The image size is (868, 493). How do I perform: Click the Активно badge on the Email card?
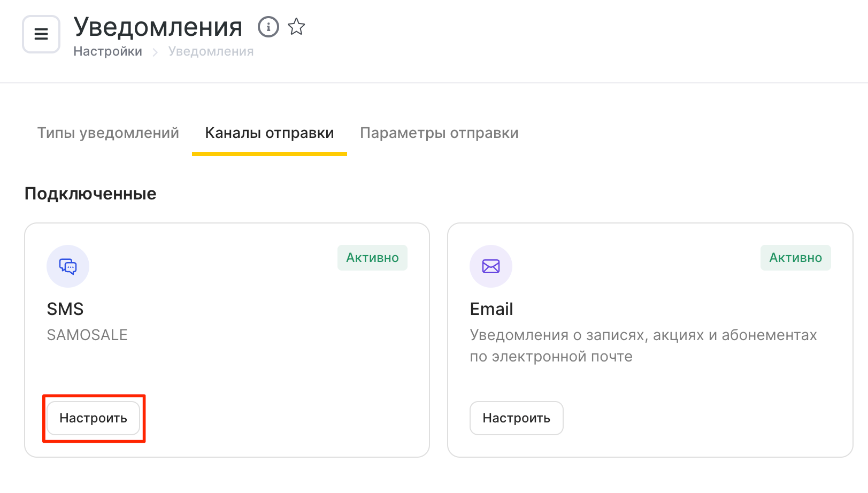795,258
